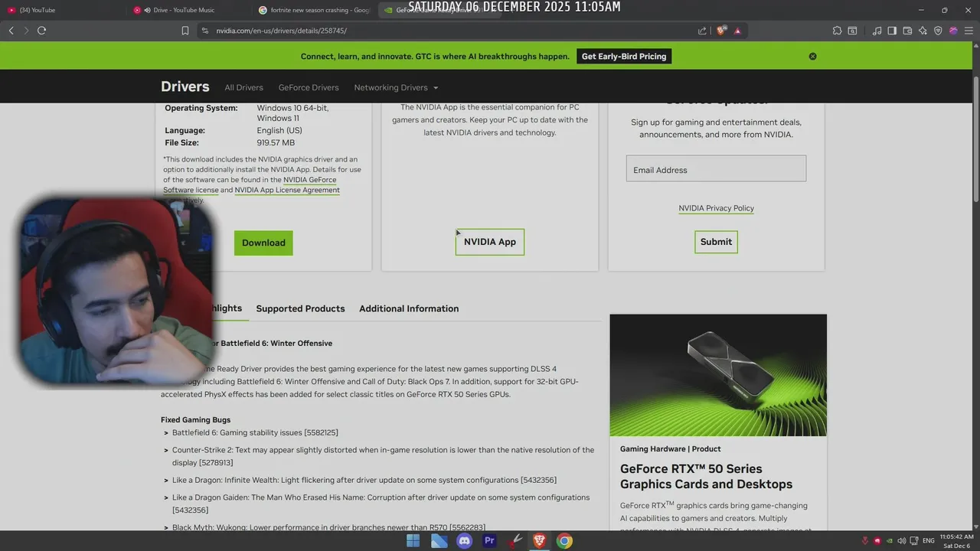Open the browser profile avatar icon
The width and height of the screenshot is (980, 551).
953,31
